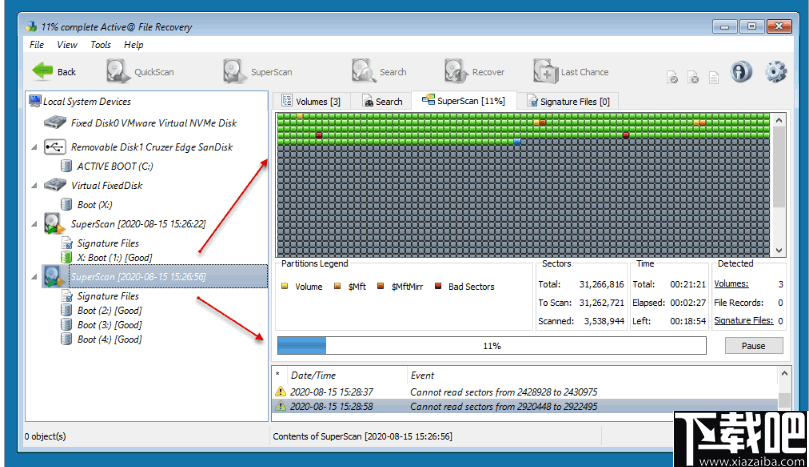The width and height of the screenshot is (809, 467).
Task: Open the Last Chance recovery tool
Action: click(571, 71)
